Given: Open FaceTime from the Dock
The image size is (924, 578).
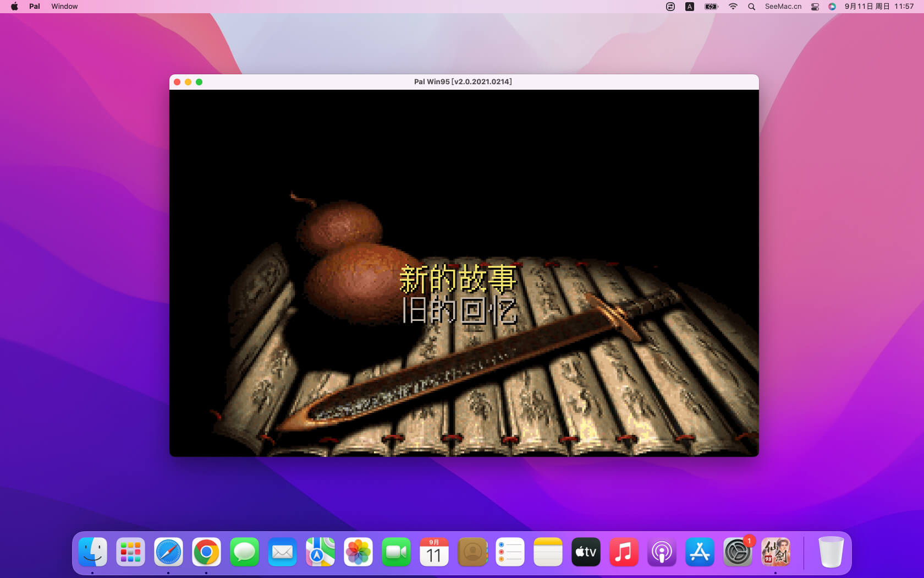Looking at the screenshot, I should pos(396,552).
